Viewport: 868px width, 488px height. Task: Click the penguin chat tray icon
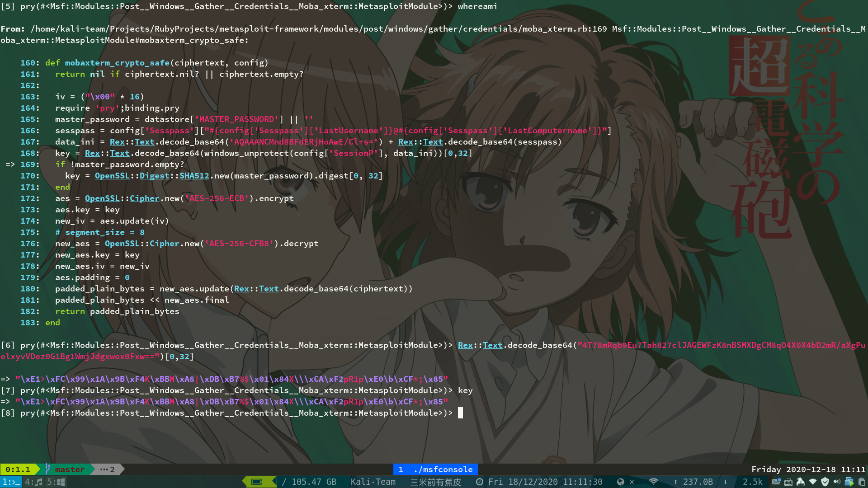801,482
